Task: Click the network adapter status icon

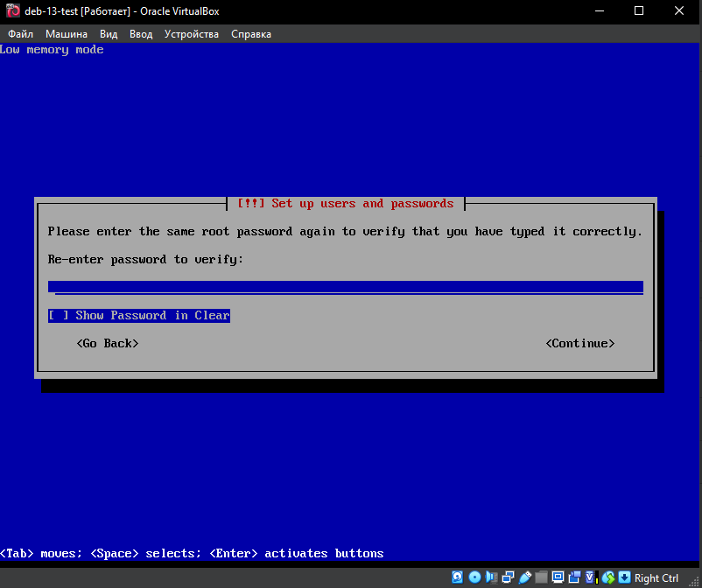Action: coord(508,577)
